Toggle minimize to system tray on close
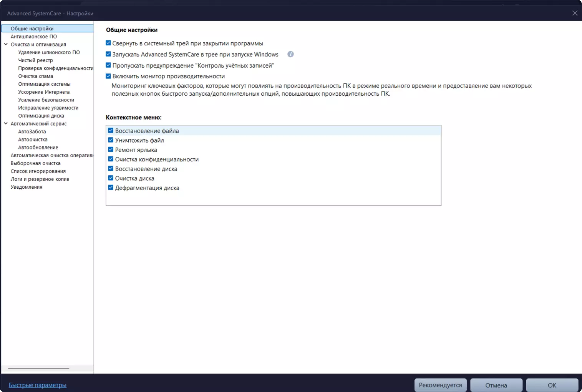 click(x=108, y=43)
